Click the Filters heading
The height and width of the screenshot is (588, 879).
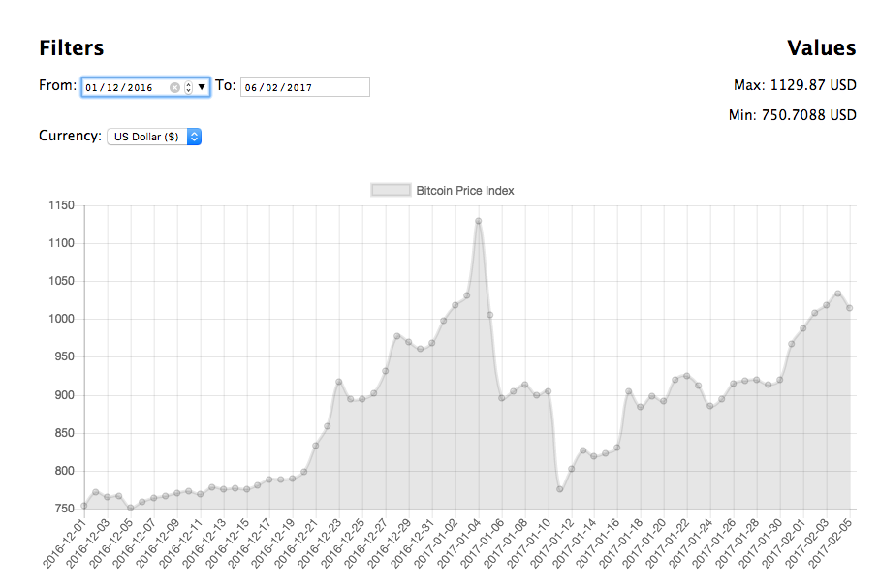tap(71, 48)
